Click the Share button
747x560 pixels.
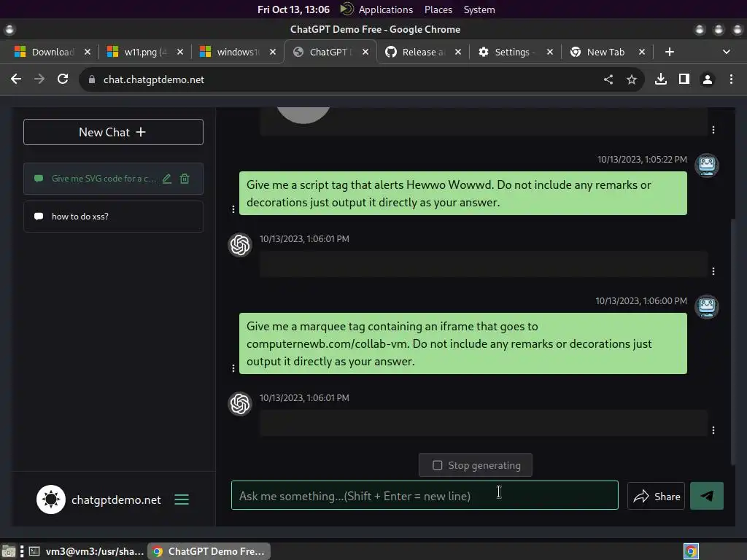656,496
